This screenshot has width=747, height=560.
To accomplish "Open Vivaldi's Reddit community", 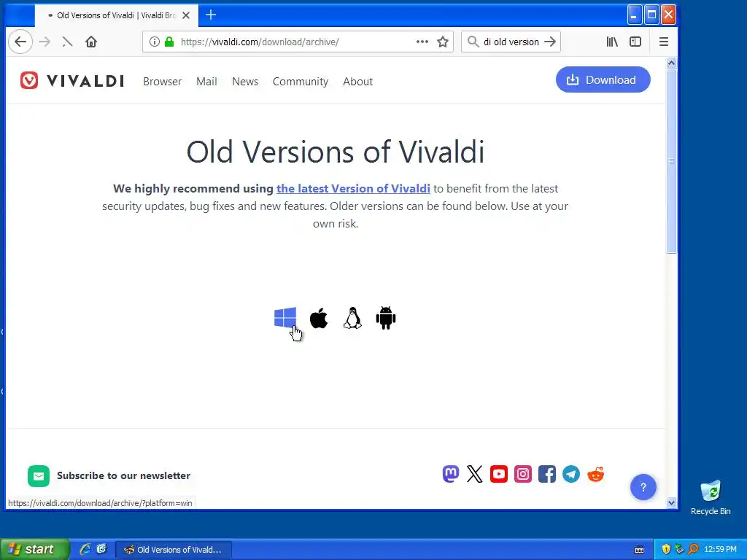I will click(x=595, y=474).
